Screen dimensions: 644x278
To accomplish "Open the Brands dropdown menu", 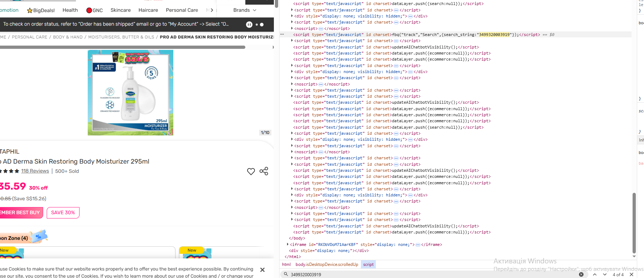I will coord(245,10).
